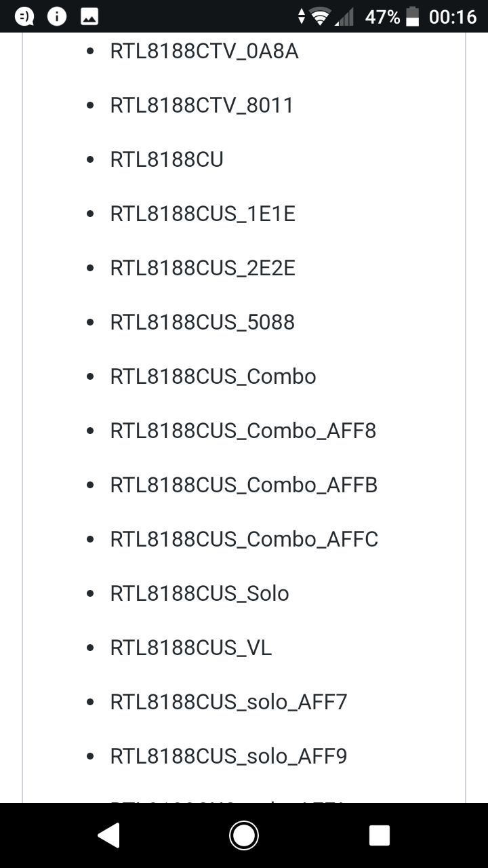Tap the cellular signal strength icon
Screen dimensions: 488x868
click(344, 17)
